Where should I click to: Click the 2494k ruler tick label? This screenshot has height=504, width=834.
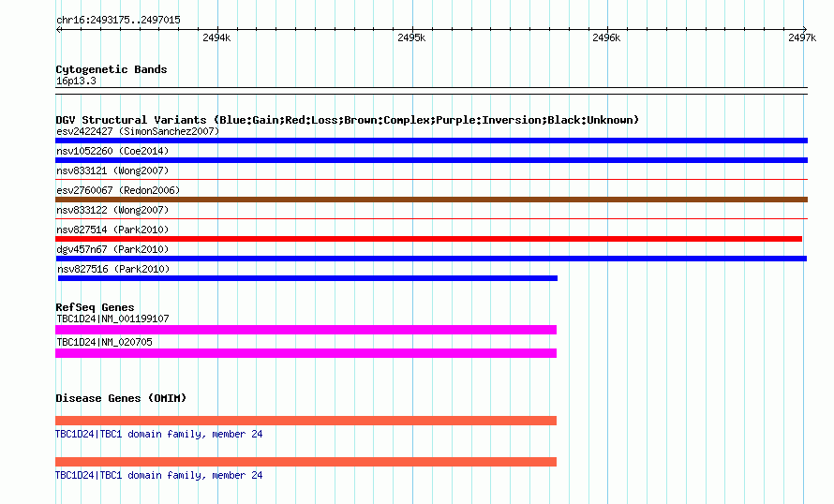point(217,37)
